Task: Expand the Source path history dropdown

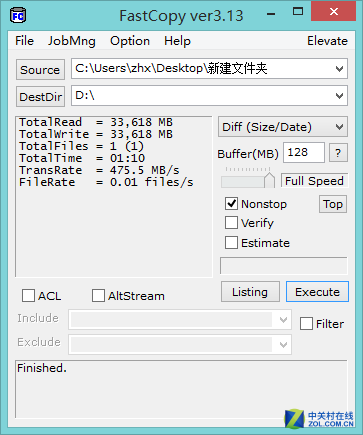Action: point(339,69)
